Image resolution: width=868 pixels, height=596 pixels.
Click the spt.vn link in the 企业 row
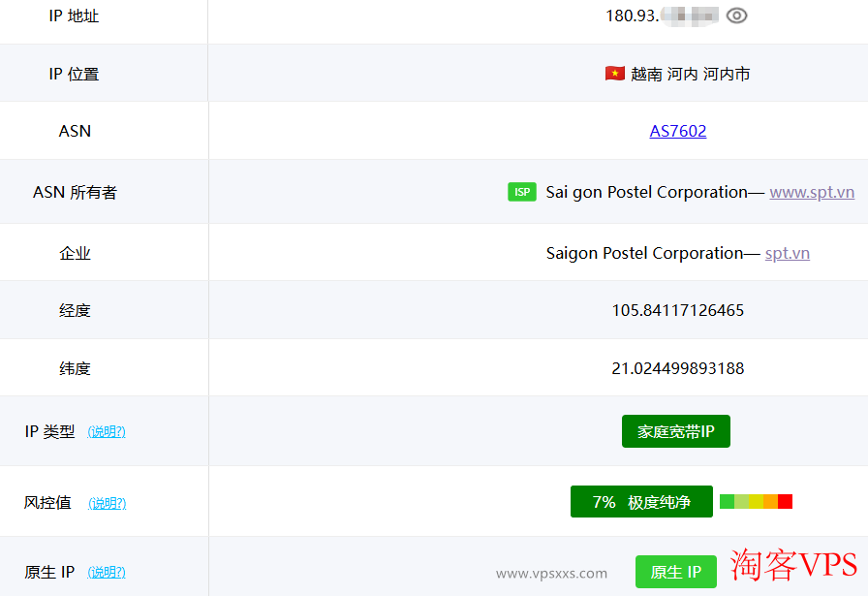pyautogui.click(x=787, y=253)
